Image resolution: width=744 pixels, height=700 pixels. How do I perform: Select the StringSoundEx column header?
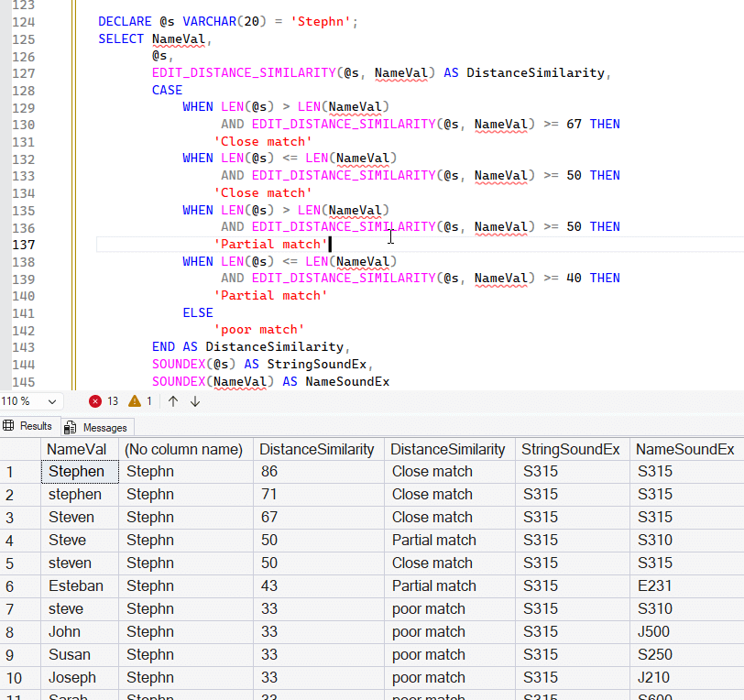point(570,449)
